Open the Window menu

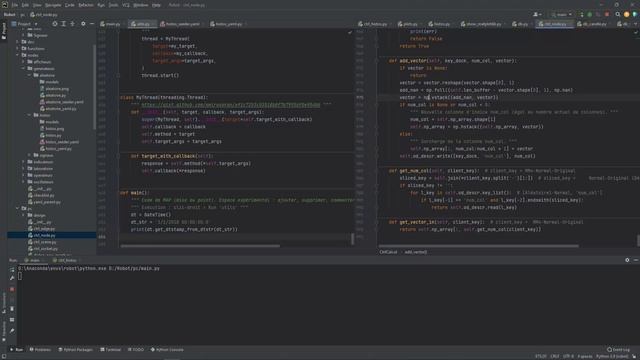pos(141,5)
